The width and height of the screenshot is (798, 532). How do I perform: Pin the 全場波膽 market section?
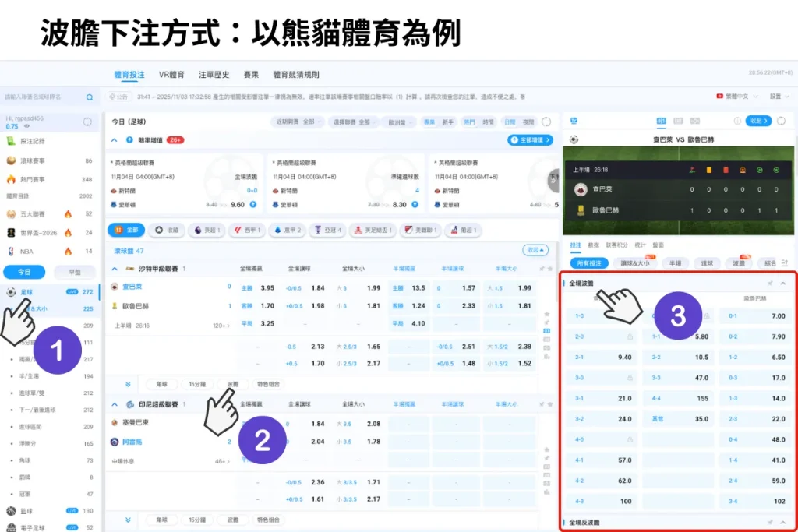(770, 284)
